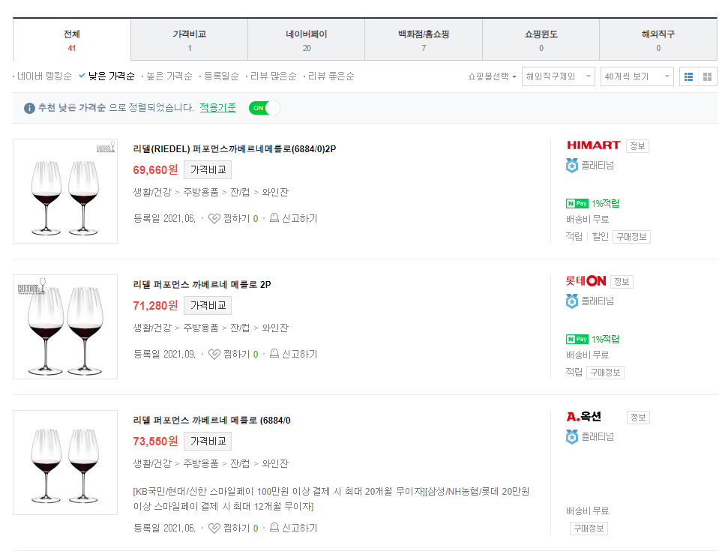This screenshot has height=560, width=728.
Task: Select 등록일순 sort option
Action: pyautogui.click(x=221, y=76)
